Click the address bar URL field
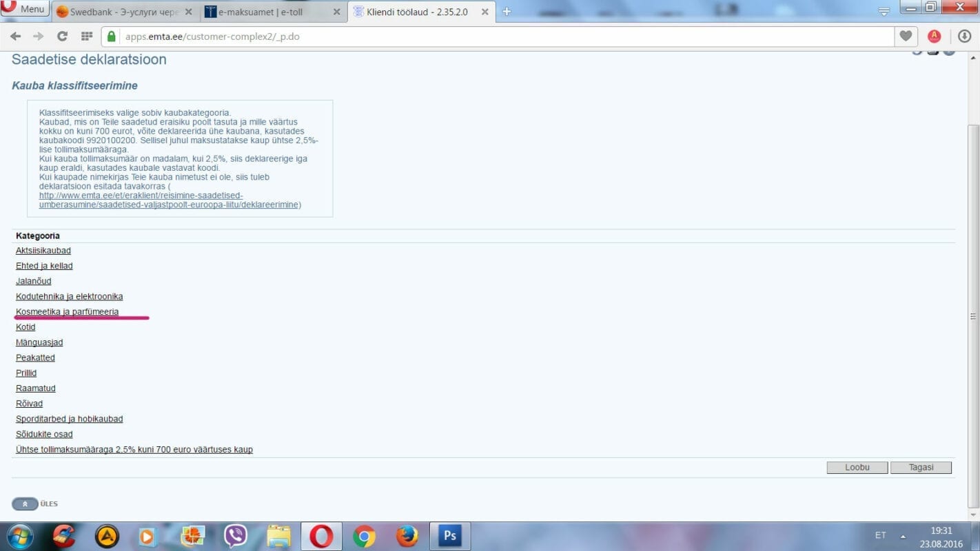Viewport: 980px width, 551px height. 482,37
